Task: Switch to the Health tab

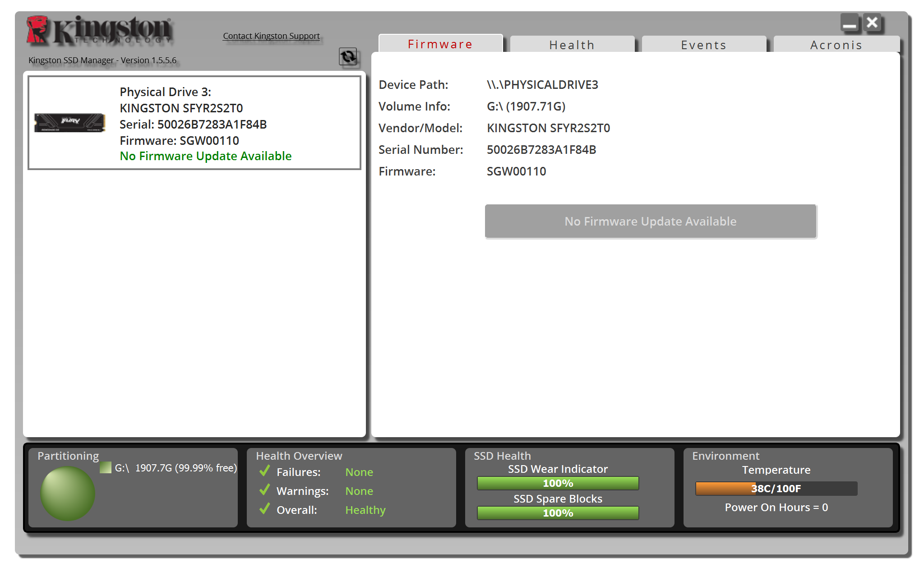Action: [x=572, y=45]
